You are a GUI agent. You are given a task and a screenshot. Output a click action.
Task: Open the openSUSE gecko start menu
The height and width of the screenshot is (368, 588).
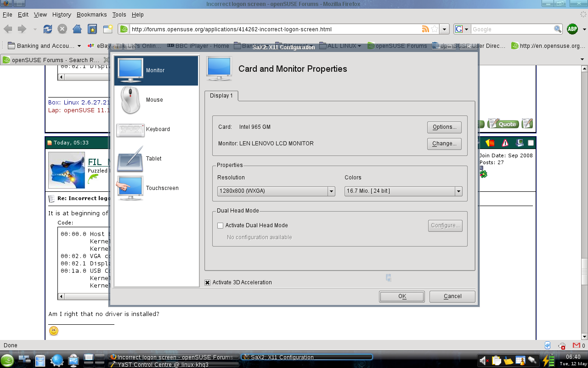(x=8, y=360)
